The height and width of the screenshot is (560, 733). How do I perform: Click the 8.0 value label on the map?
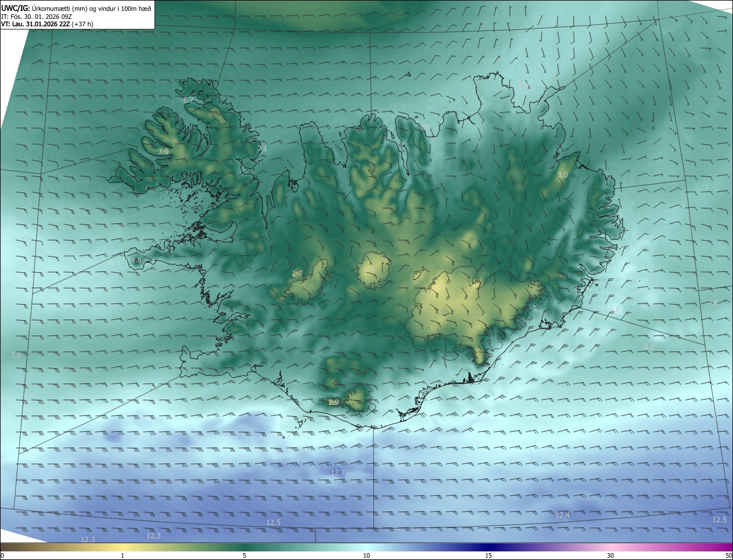pos(649,347)
